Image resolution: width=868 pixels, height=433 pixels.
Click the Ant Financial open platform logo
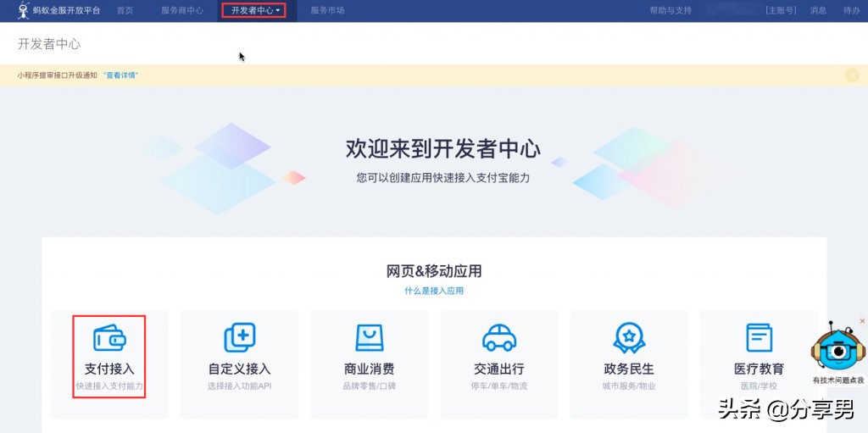tap(59, 10)
